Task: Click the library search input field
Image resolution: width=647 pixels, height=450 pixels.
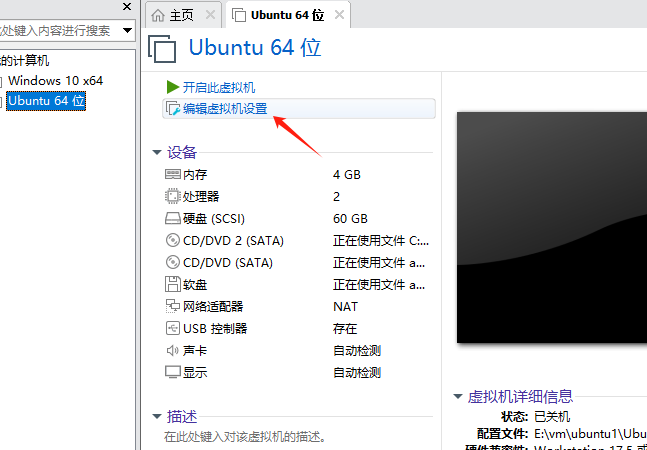Action: (x=60, y=31)
